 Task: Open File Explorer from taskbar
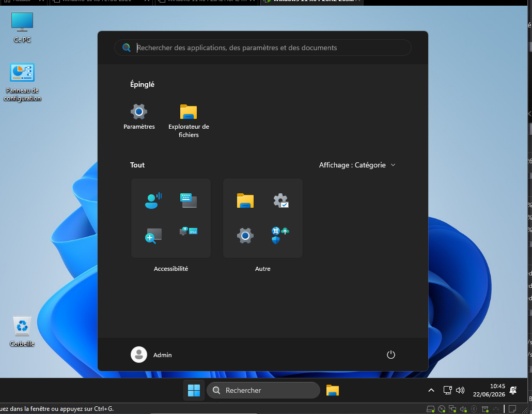click(333, 390)
